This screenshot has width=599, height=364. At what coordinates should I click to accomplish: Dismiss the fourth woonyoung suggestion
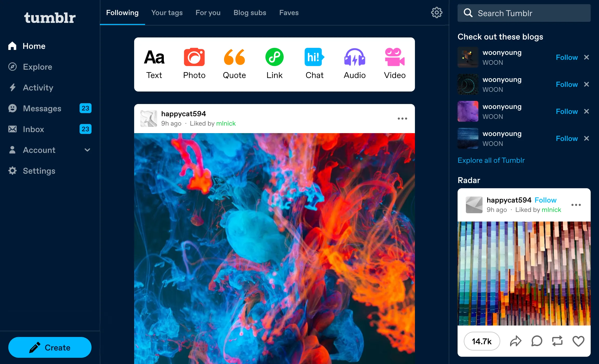click(587, 138)
